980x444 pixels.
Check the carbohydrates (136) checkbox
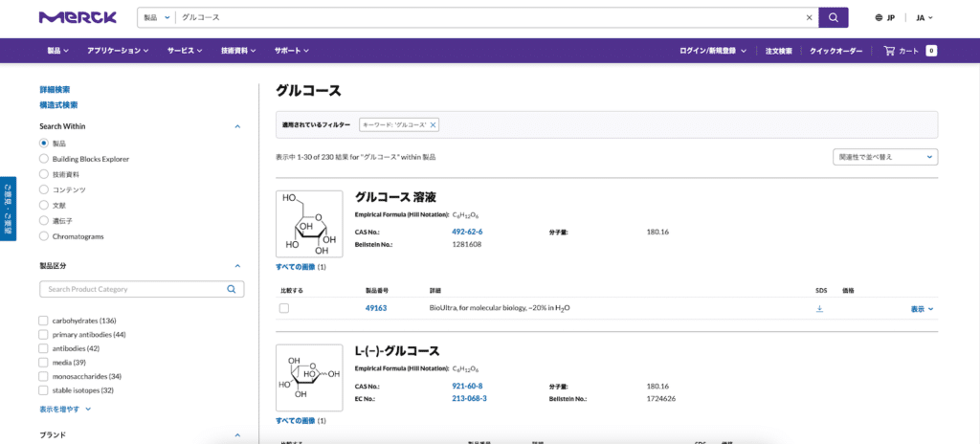(43, 321)
